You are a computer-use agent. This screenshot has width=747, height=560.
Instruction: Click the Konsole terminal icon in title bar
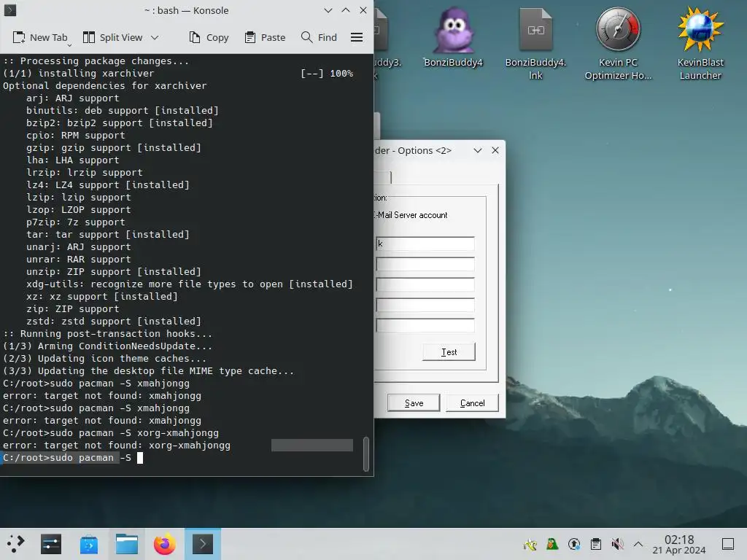tap(10, 10)
